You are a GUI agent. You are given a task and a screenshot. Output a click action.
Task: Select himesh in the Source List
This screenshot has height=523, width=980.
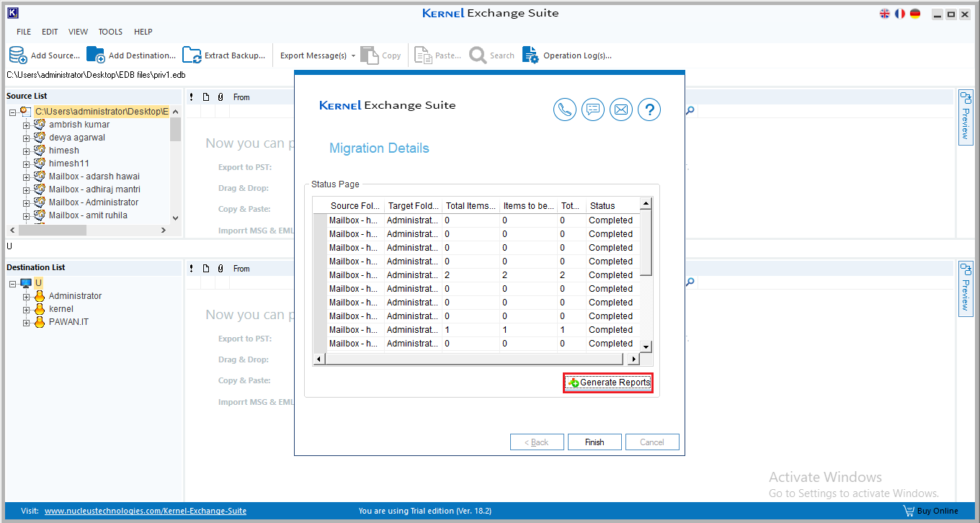[64, 151]
